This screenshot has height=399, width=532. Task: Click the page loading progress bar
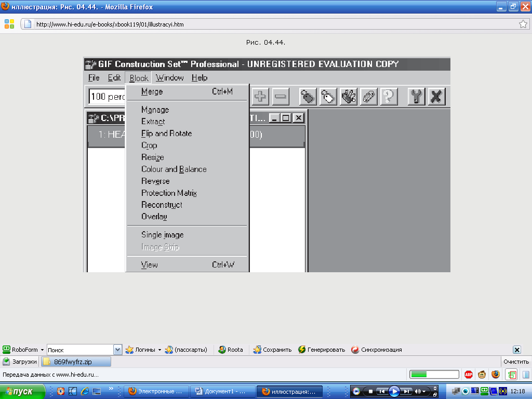(434, 374)
